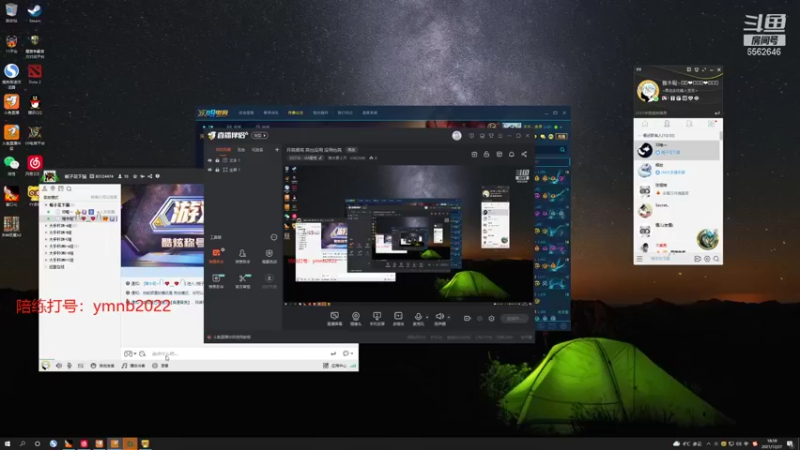Open the hamburger menu in YY friends window

click(639, 259)
